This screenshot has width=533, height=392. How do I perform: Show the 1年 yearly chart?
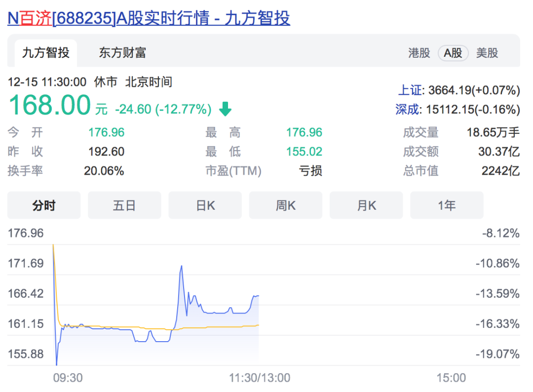(447, 205)
